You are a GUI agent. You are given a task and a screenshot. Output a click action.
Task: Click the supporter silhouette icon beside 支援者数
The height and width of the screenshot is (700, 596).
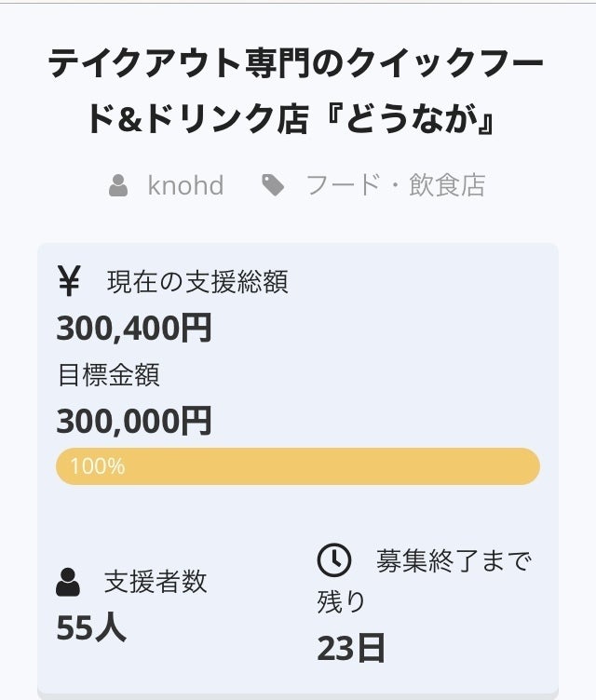[68, 584]
